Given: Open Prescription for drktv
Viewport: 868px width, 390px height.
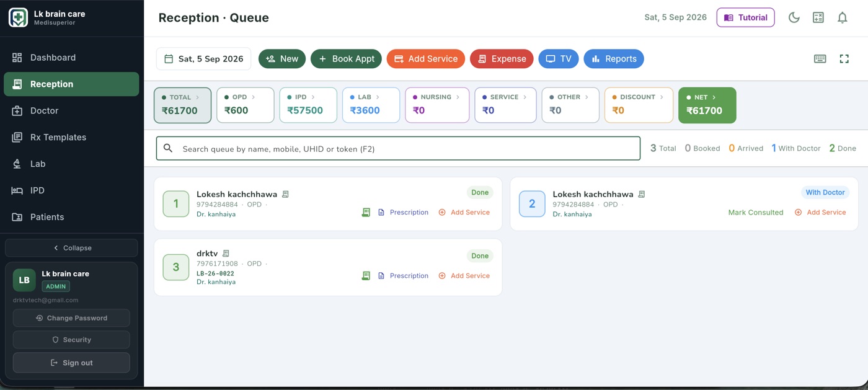Looking at the screenshot, I should tap(403, 276).
